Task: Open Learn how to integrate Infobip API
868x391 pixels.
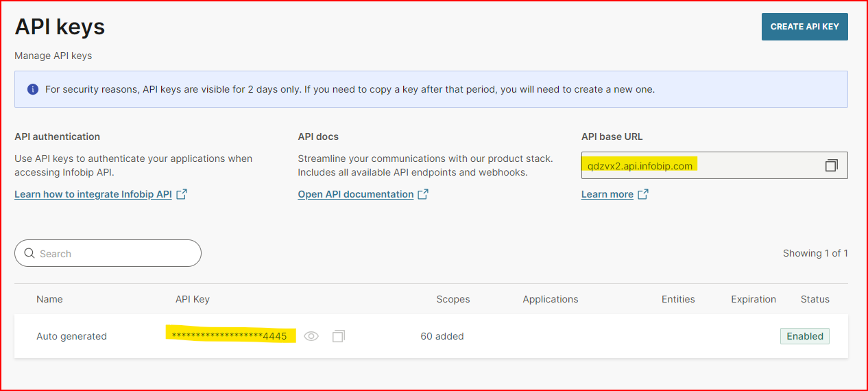Action: (x=101, y=194)
